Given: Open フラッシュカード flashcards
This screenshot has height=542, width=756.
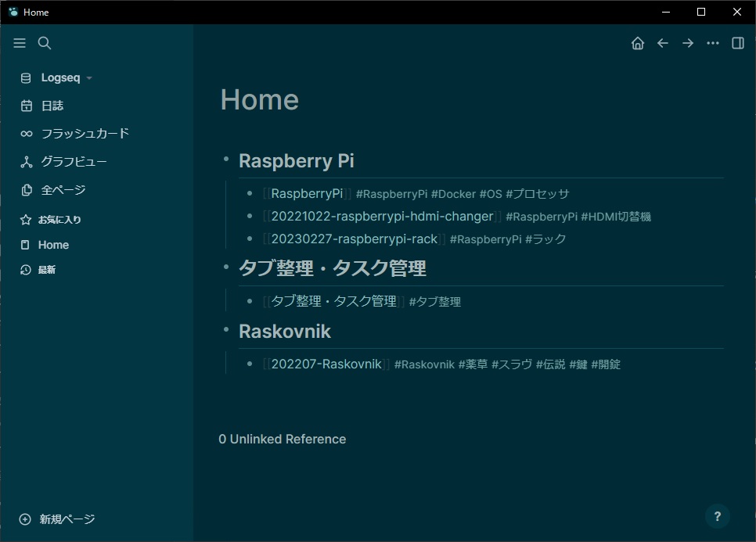Looking at the screenshot, I should [85, 134].
